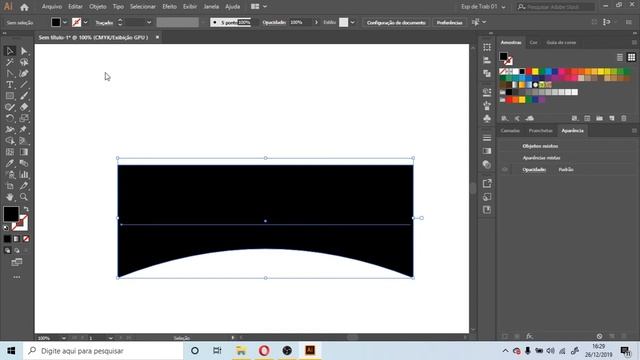Change screen mode icon in toolbar

pyautogui.click(x=17, y=262)
